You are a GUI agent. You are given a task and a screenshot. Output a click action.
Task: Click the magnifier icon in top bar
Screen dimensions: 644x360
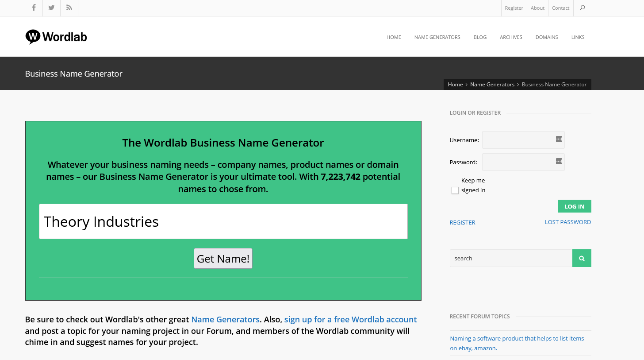582,8
